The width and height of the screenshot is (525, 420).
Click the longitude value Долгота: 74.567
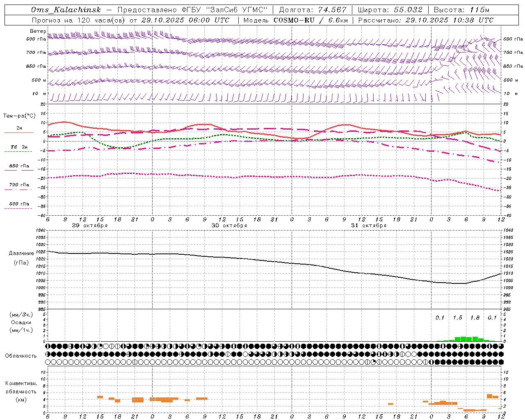pyautogui.click(x=313, y=10)
